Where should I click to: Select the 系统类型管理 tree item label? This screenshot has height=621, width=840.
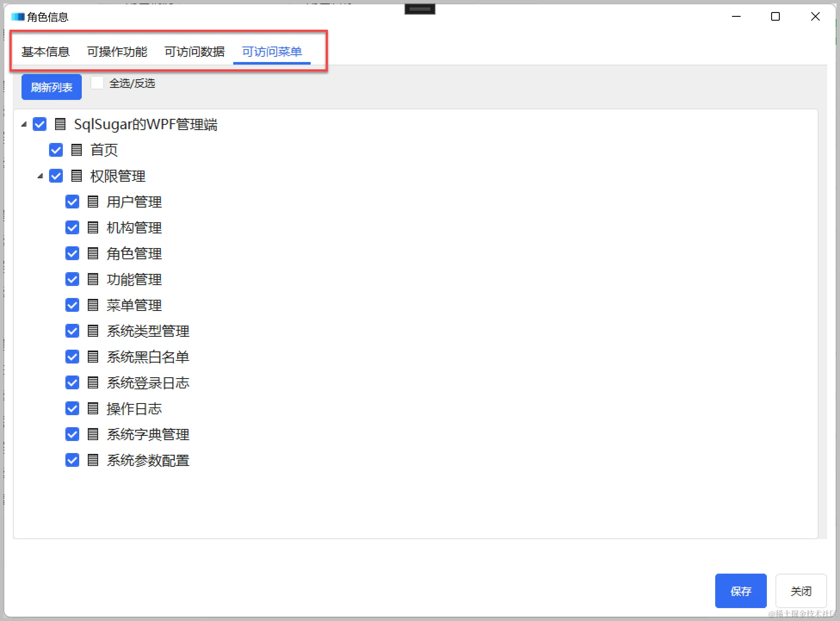(148, 331)
